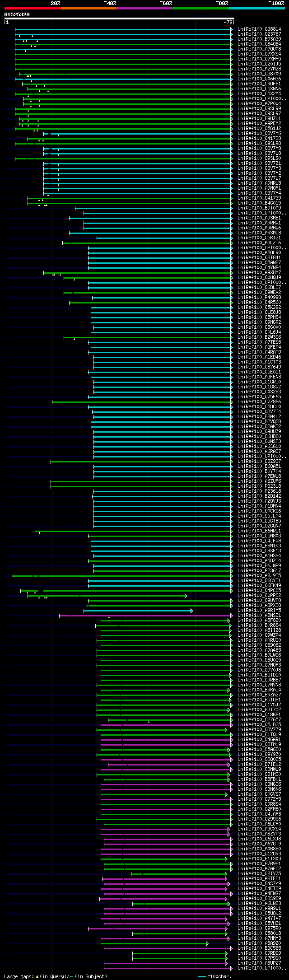Open UniRef100_Q4JAF8 entry
Image resolution: width=289 pixels, height=980 pixels.
coord(259,814)
